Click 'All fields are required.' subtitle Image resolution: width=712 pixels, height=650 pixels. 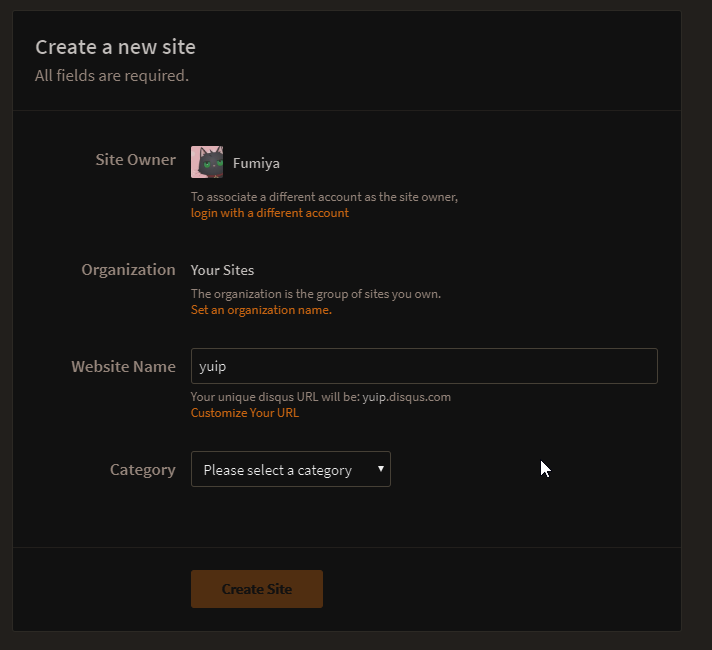tap(111, 76)
